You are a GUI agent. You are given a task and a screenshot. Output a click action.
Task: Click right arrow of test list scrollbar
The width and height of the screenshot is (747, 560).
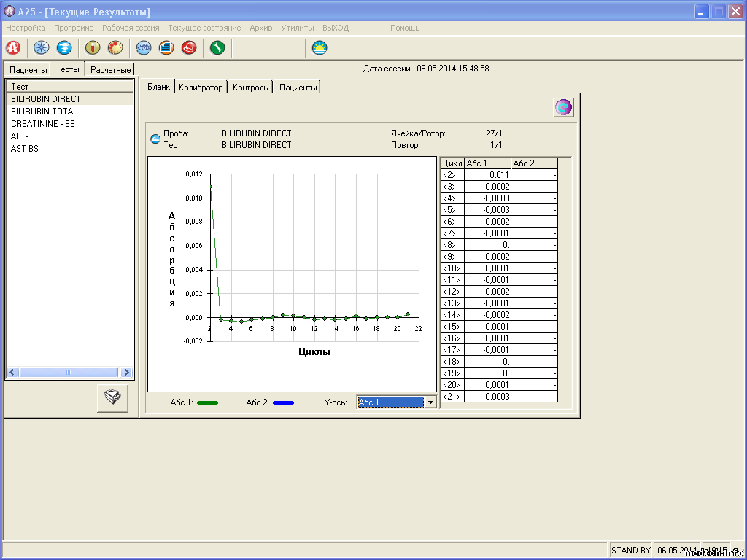(126, 373)
